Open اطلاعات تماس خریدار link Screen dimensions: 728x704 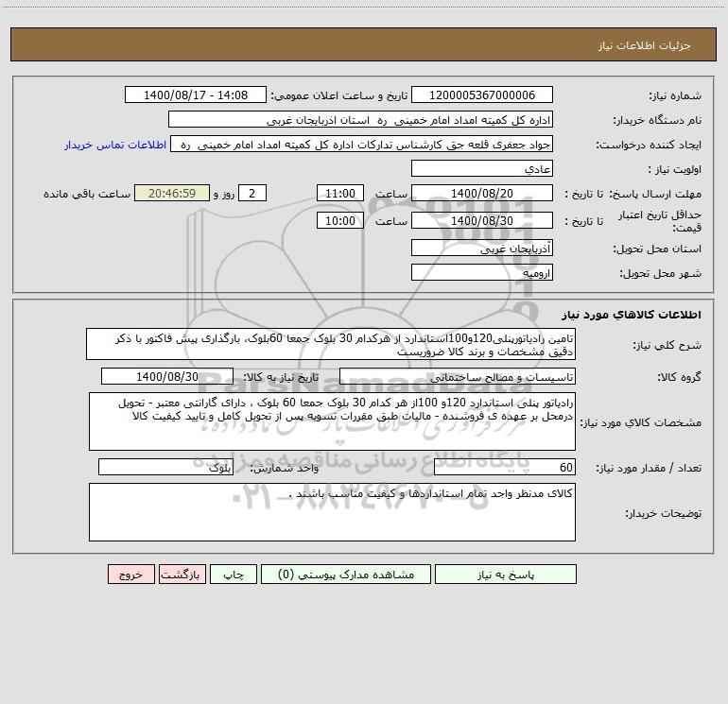[115, 145]
